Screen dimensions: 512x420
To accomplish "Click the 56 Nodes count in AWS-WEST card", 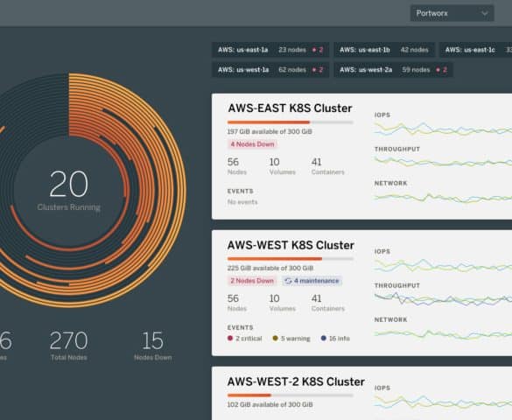I will (236, 303).
